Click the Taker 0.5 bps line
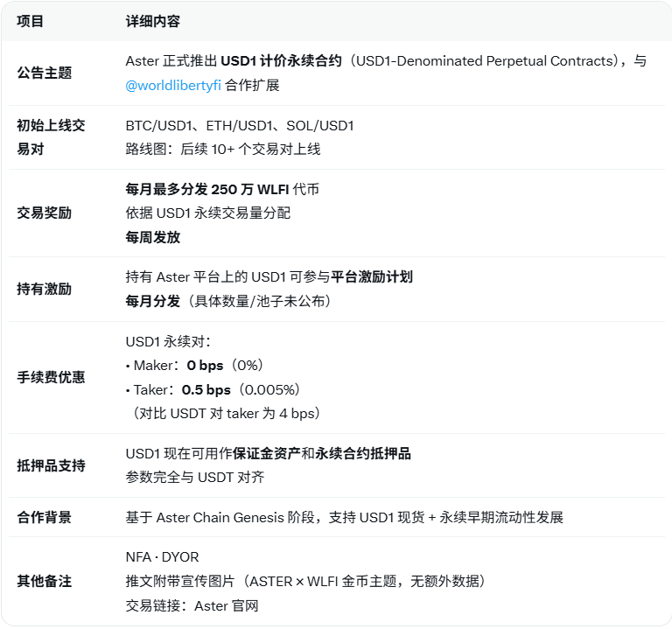The image size is (672, 629). click(213, 389)
